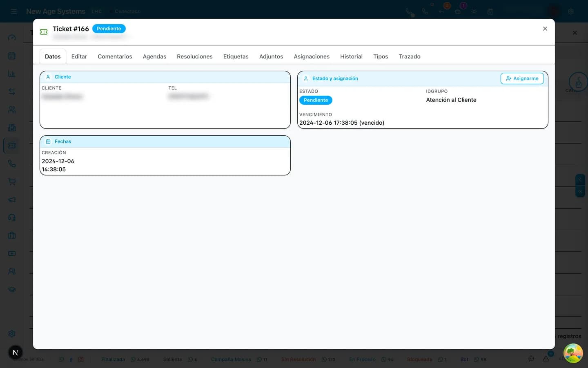Toggle the sun brightness icon in top bar
The image size is (588, 368).
pyautogui.click(x=474, y=11)
